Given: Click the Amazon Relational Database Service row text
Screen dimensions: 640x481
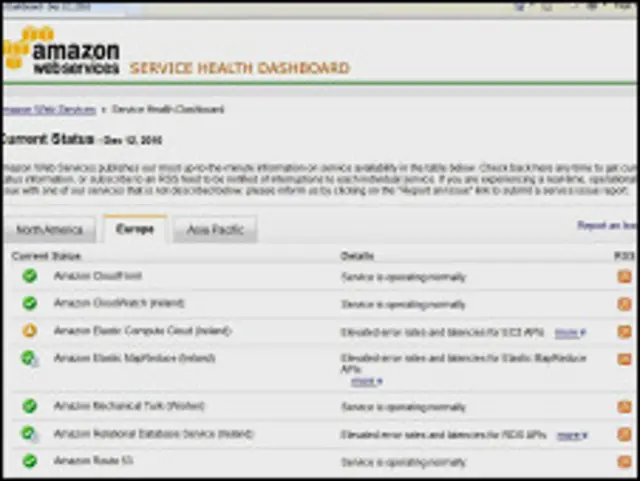Looking at the screenshot, I should point(153,434).
